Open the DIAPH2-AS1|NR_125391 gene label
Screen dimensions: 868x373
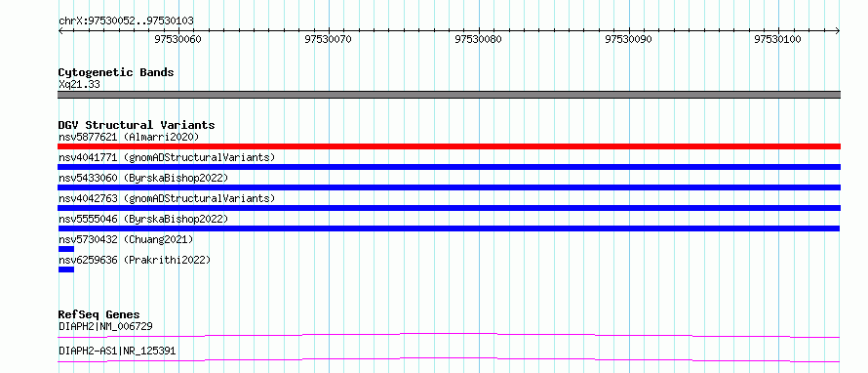[x=117, y=351]
